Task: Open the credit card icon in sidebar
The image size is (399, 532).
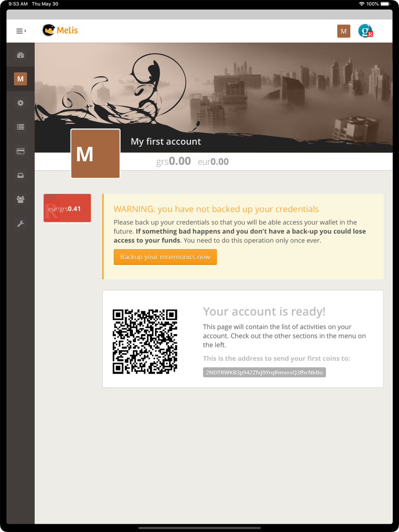Action: (x=20, y=151)
